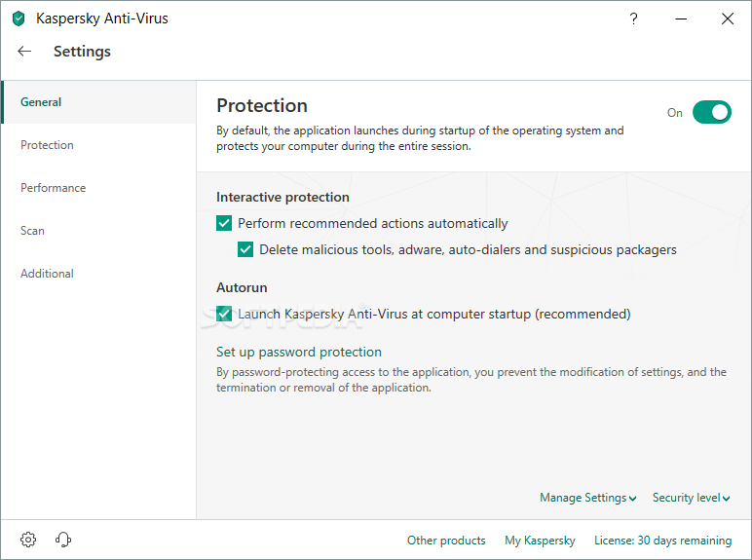Select the General settings tab

coord(98,102)
